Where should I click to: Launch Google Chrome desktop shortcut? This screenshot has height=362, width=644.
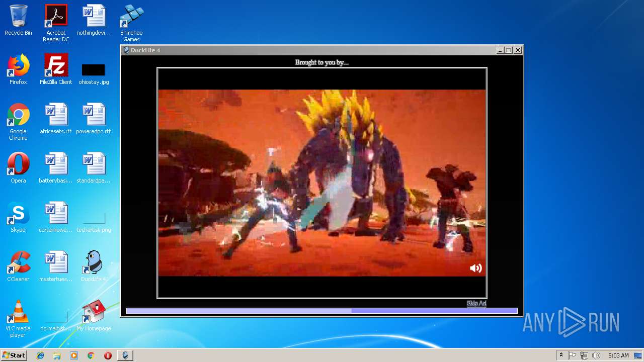(18, 122)
